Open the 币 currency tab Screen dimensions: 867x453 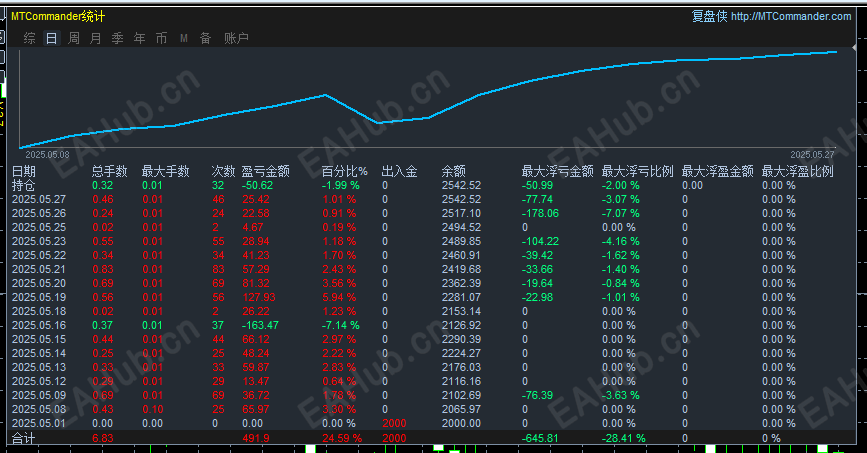161,38
